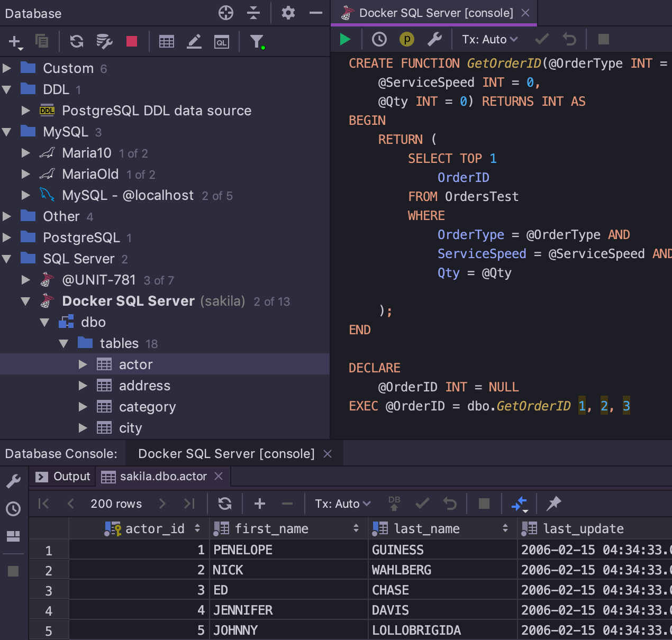672x640 pixels.
Task: Stop execution square in editor toolbar
Action: (x=604, y=39)
